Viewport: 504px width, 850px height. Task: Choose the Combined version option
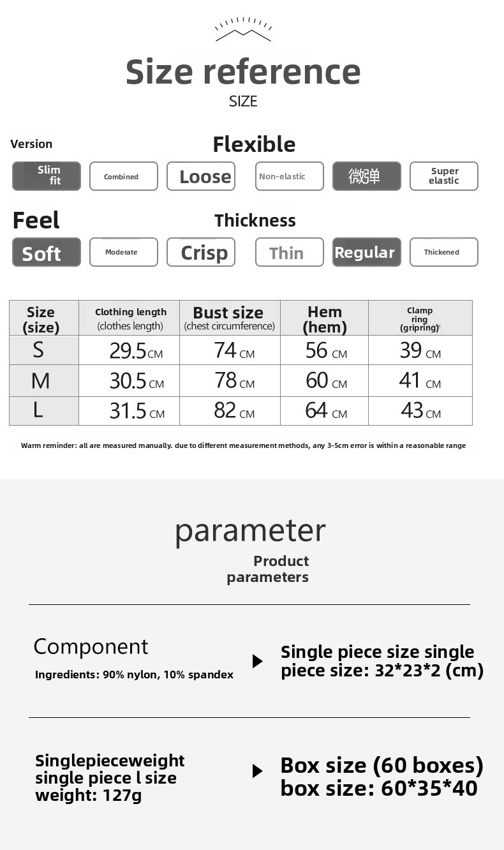(123, 176)
